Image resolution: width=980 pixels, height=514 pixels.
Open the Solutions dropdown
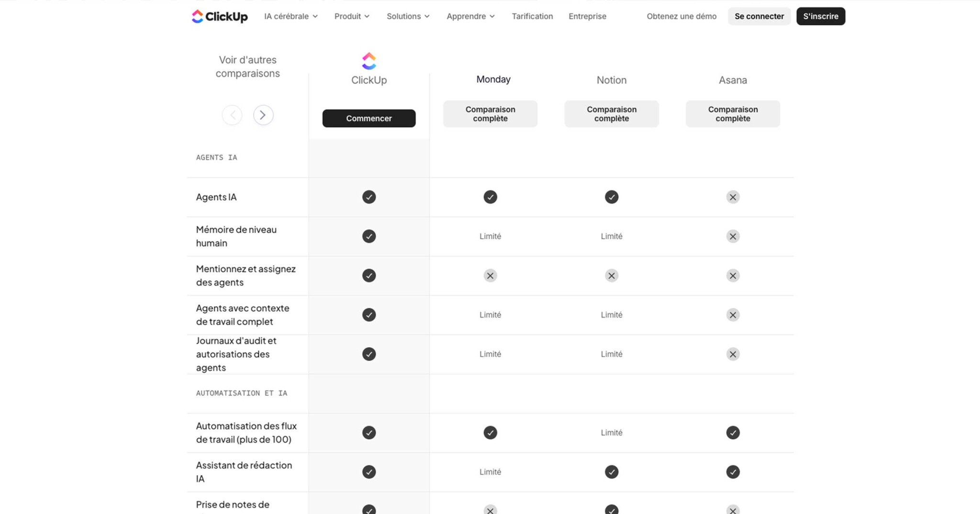408,16
